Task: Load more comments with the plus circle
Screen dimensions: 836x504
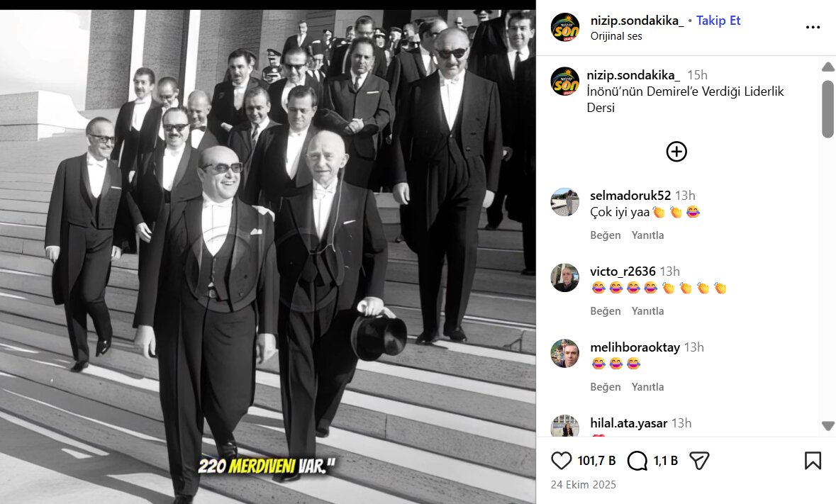Action: coord(676,152)
